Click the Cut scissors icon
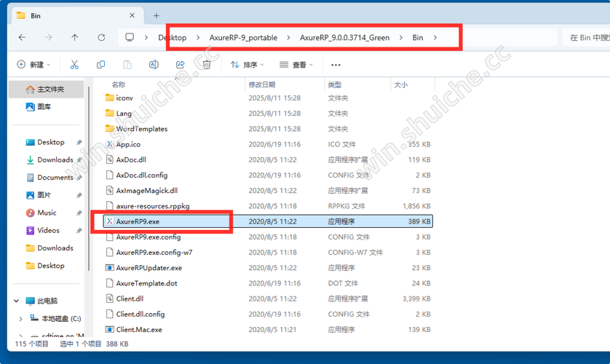 [74, 65]
